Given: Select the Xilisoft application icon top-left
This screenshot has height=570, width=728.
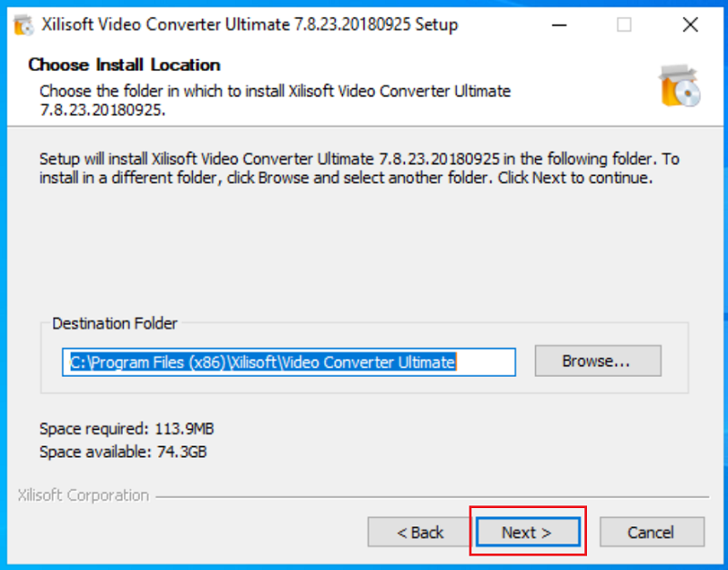Looking at the screenshot, I should (x=22, y=25).
